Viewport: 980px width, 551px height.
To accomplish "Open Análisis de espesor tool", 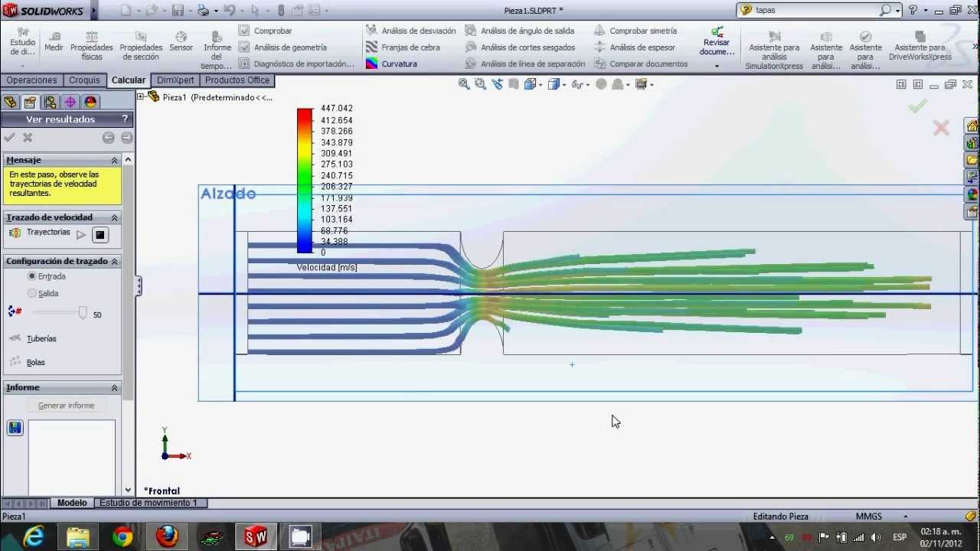I will 635,47.
